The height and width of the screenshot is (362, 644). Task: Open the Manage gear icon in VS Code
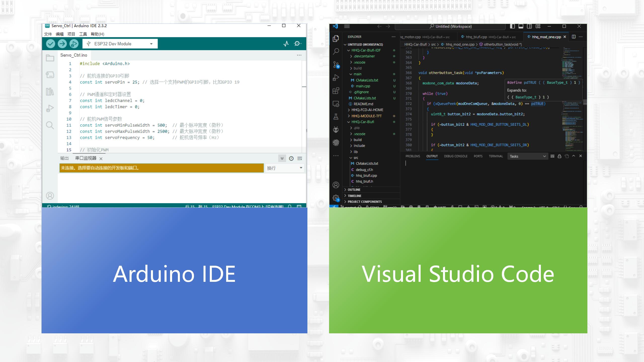pos(336,198)
